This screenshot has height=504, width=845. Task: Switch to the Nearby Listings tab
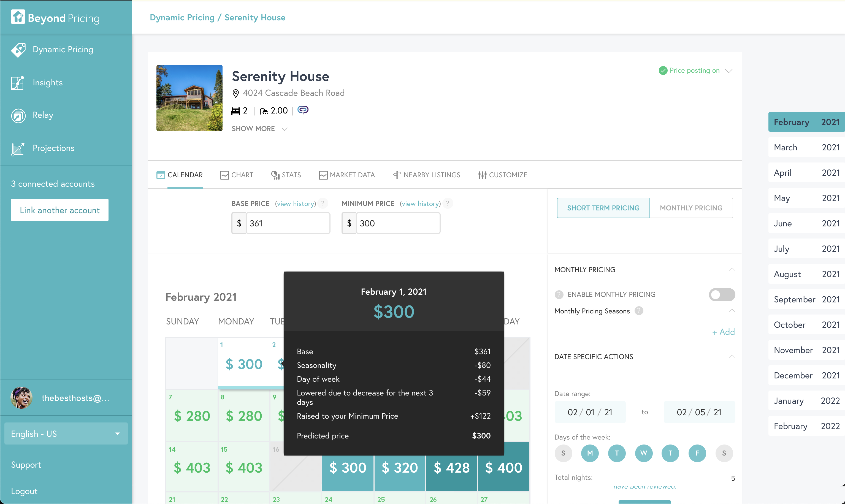pyautogui.click(x=427, y=175)
